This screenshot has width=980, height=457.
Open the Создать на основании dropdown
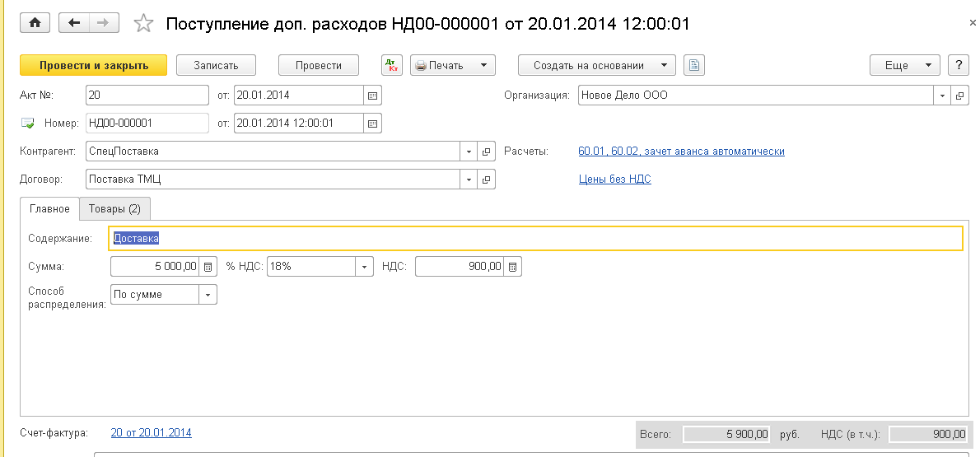coord(596,65)
